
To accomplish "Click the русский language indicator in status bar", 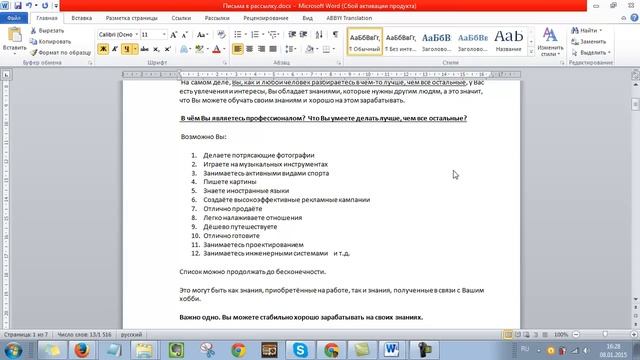I will 131,335.
